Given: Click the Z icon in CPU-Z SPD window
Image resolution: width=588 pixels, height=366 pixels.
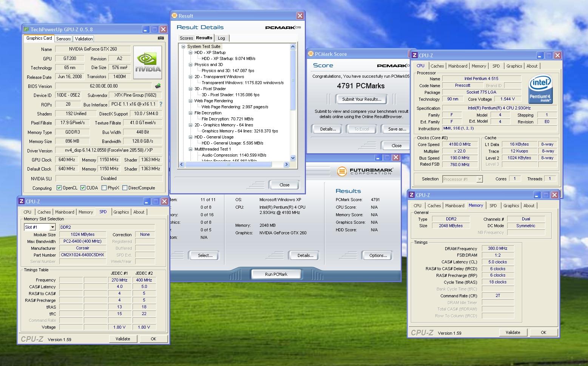Looking at the screenshot, I should pyautogui.click(x=22, y=201).
